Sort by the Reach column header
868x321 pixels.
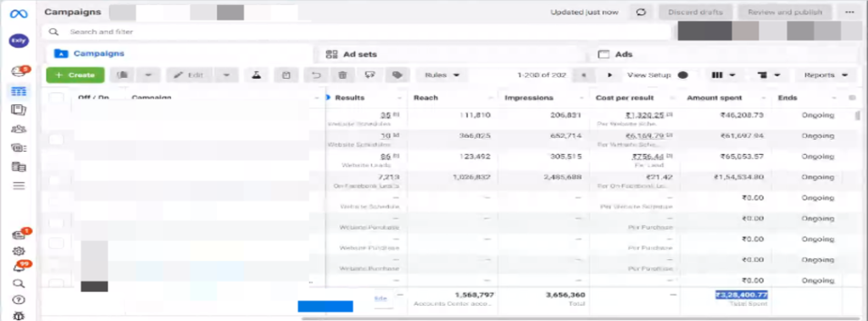click(x=426, y=98)
